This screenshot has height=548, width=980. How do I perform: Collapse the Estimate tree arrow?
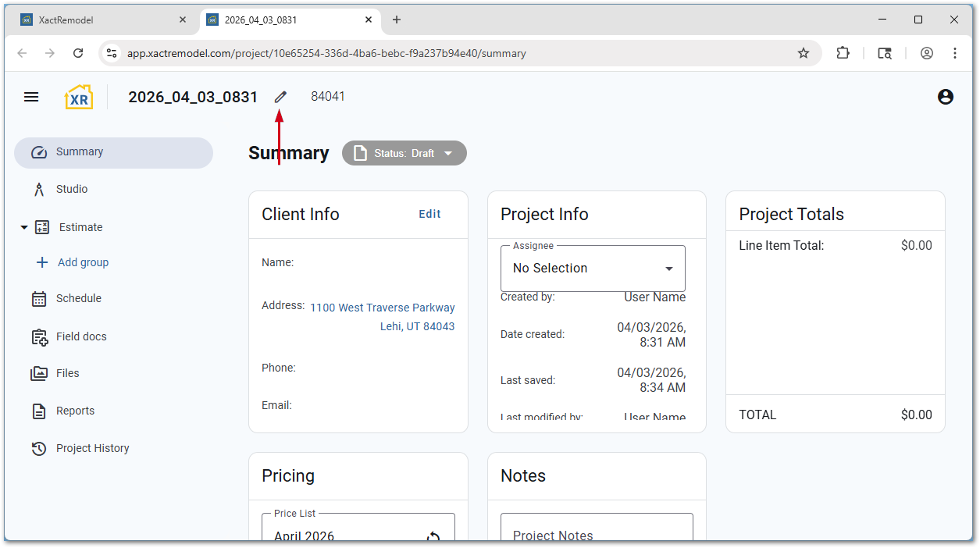23,227
